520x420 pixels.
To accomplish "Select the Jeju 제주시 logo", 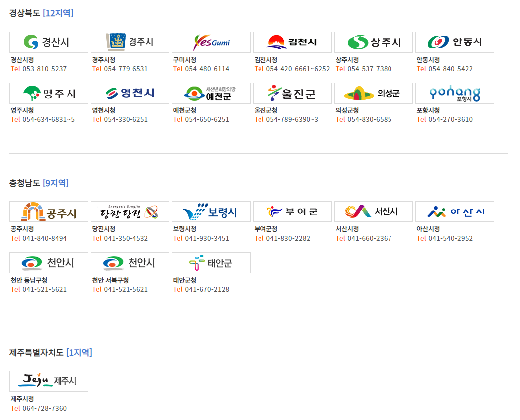I will (x=48, y=381).
